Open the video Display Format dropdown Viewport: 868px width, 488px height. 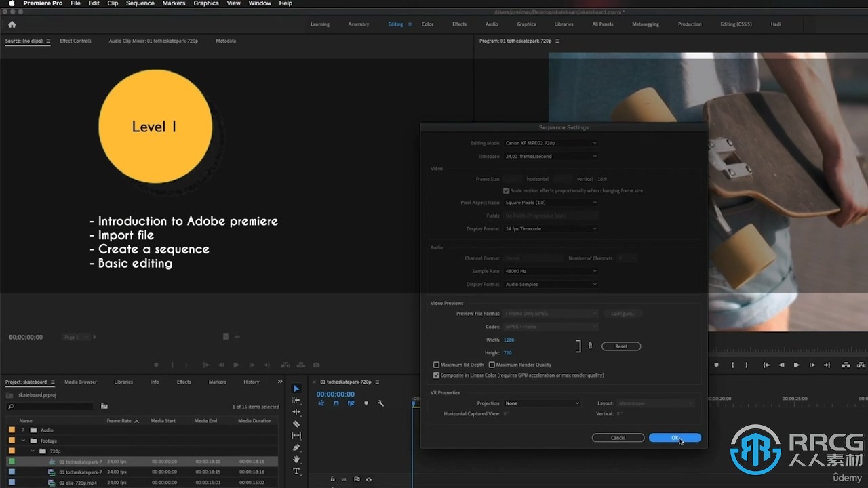tap(551, 228)
